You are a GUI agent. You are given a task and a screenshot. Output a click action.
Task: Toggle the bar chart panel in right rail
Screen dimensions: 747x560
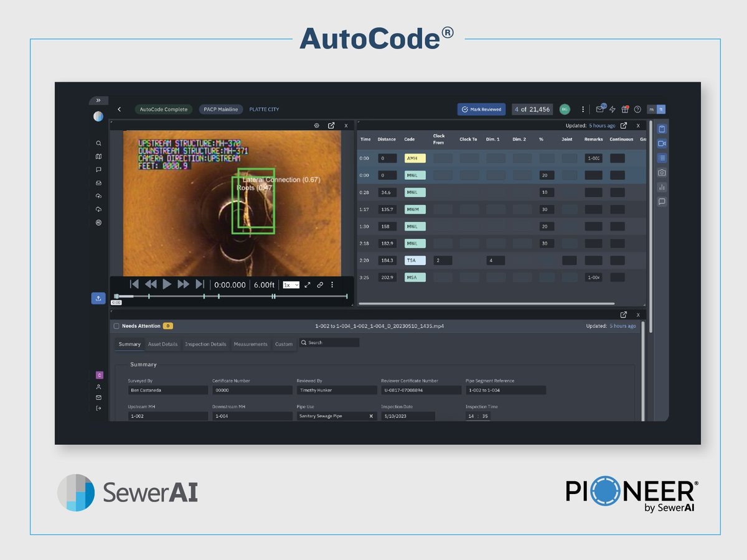662,187
